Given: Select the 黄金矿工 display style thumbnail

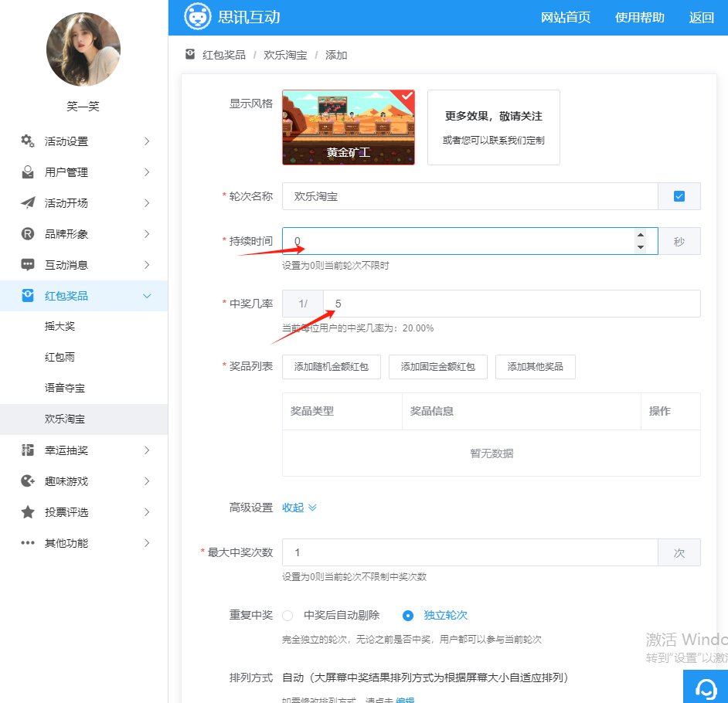Looking at the screenshot, I should 349,127.
